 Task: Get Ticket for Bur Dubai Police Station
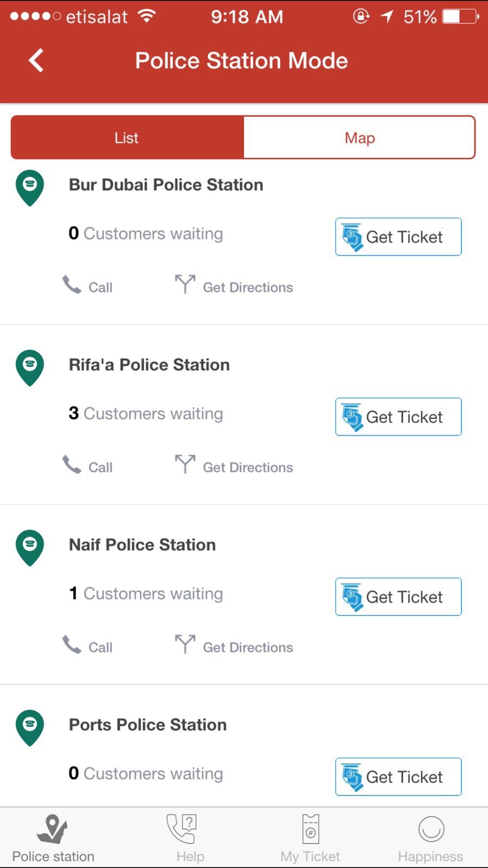[399, 237]
